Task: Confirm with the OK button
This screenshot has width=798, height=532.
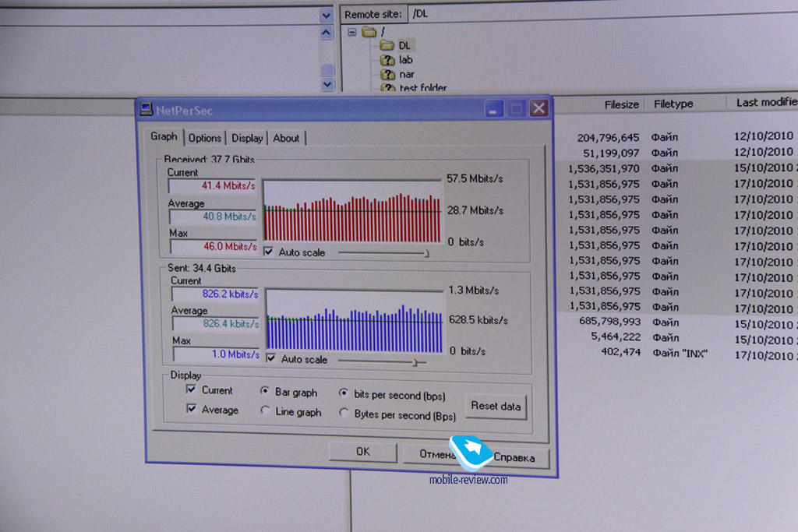Action: click(363, 452)
